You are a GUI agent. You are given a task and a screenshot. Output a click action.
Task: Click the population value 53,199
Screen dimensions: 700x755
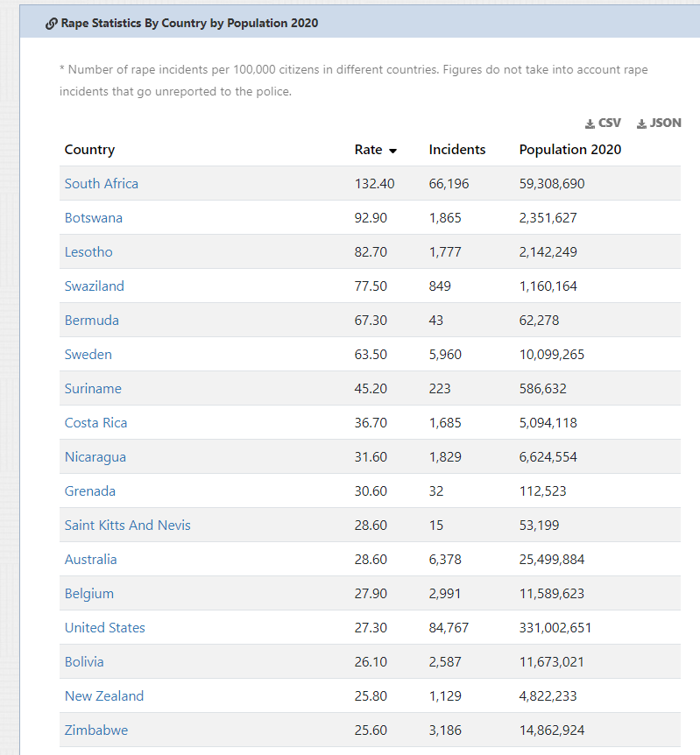[x=539, y=526]
